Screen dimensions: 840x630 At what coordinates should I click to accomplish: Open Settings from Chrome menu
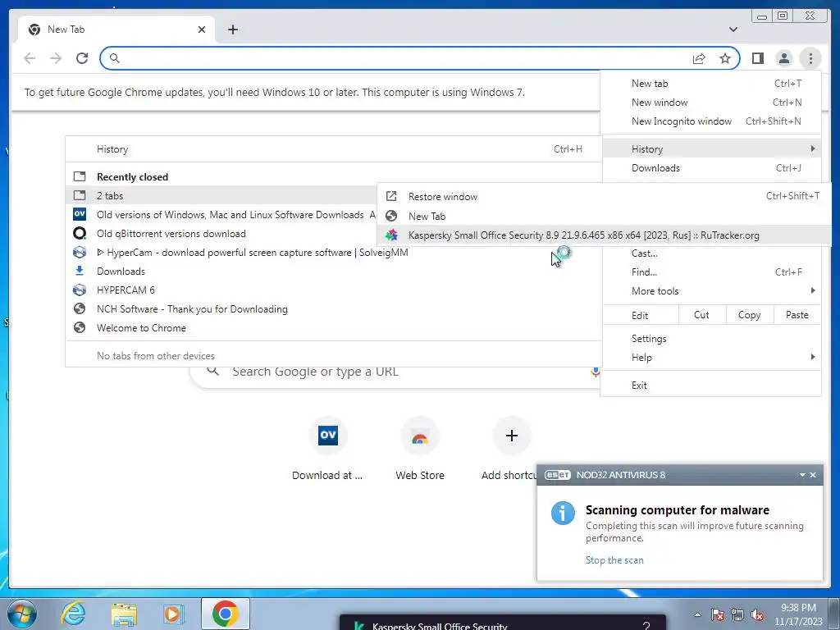click(711, 339)
